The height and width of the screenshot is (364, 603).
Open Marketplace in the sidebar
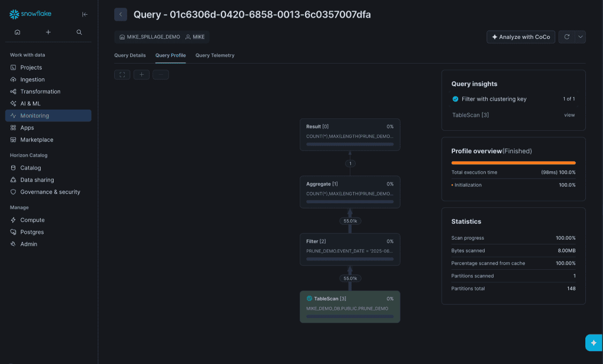click(48, 140)
